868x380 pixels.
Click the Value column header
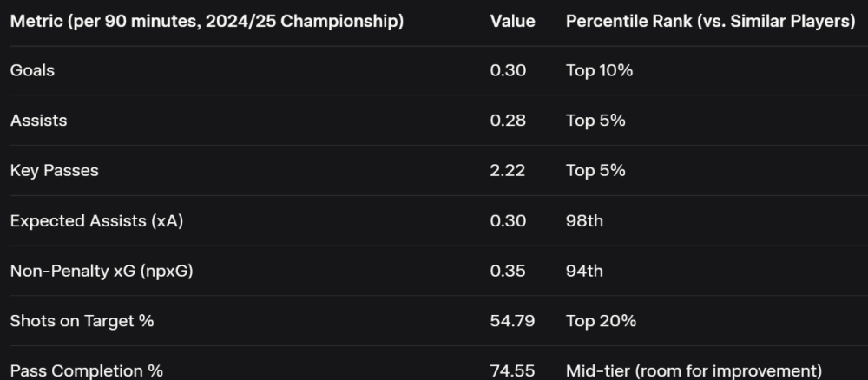click(x=512, y=21)
